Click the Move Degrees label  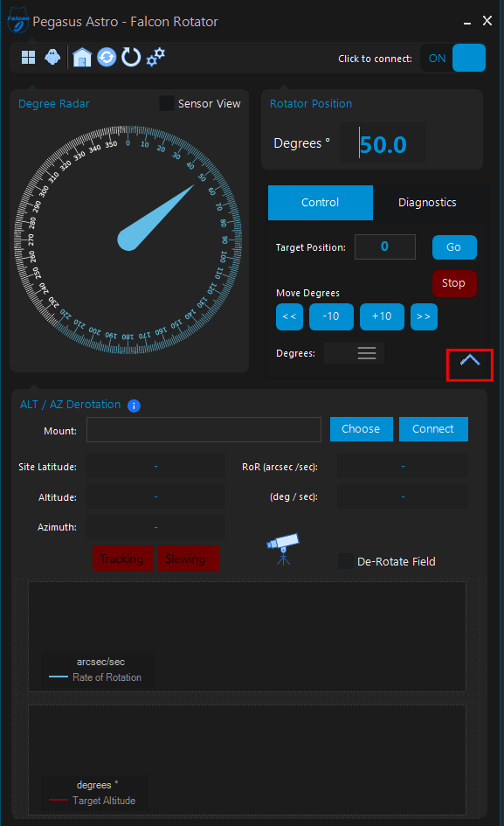click(307, 293)
